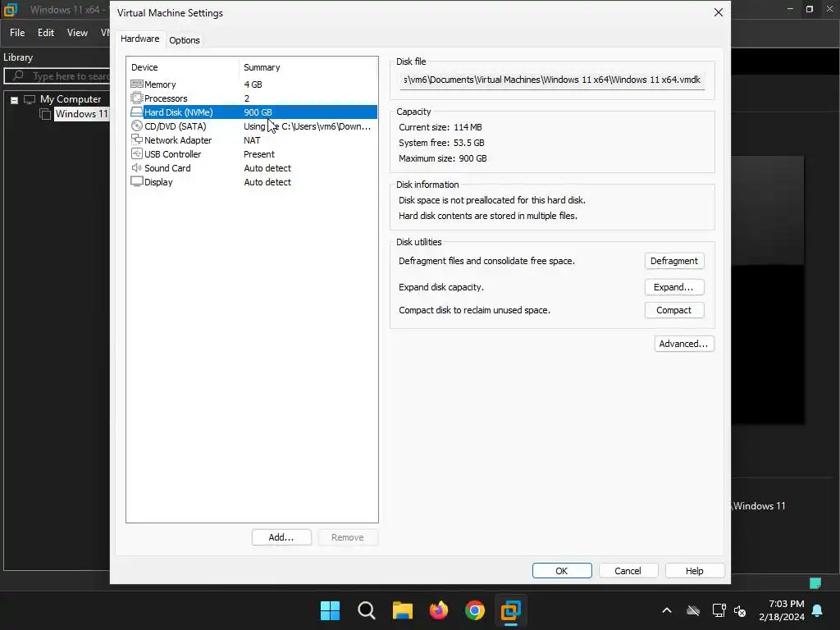Select the Memory row text
Viewport: 840px width, 630px height.
coord(160,84)
